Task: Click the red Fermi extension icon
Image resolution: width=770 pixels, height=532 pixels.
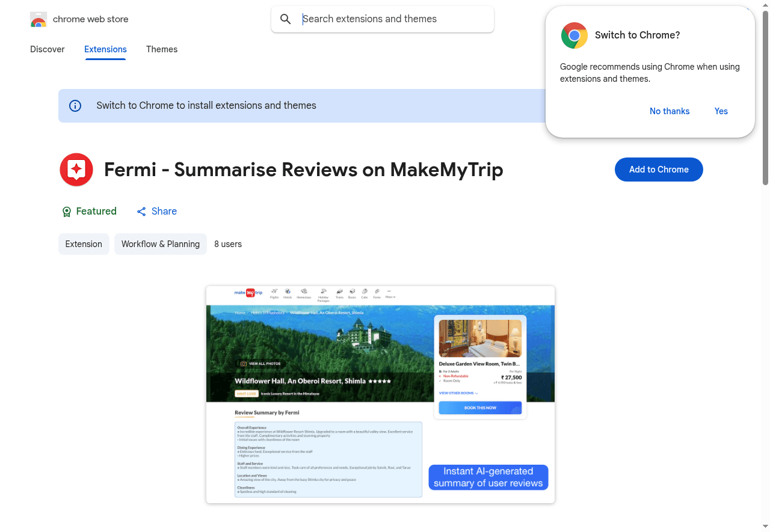Action: tap(76, 170)
